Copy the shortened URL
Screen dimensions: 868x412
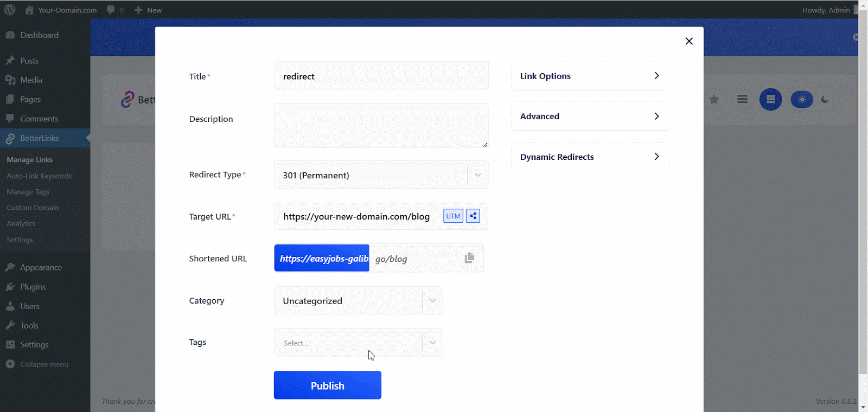(x=470, y=258)
